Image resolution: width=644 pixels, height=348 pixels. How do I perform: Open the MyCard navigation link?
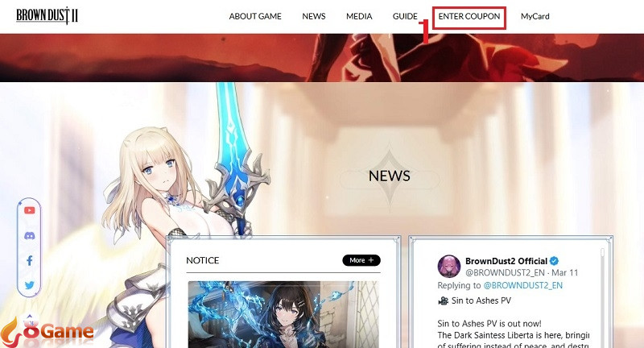[535, 16]
